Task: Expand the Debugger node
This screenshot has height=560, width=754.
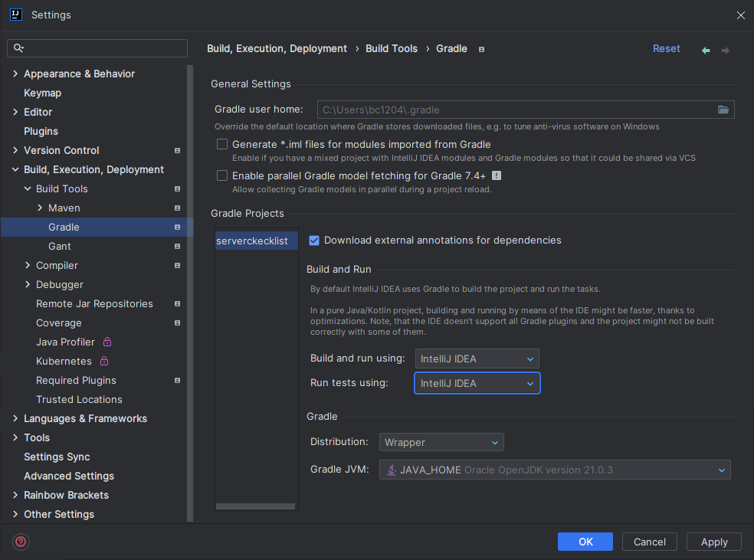Action: coord(28,284)
